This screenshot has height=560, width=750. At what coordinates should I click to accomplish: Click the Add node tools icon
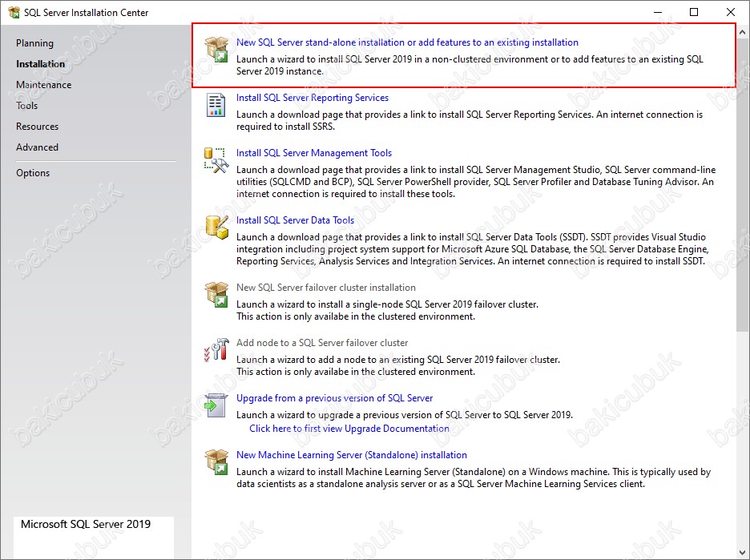pyautogui.click(x=216, y=349)
